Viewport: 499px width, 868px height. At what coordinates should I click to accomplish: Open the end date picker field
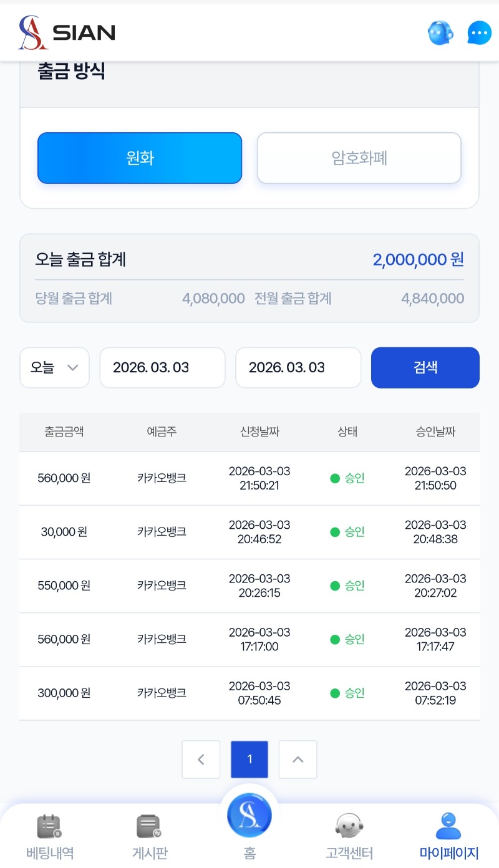(298, 368)
